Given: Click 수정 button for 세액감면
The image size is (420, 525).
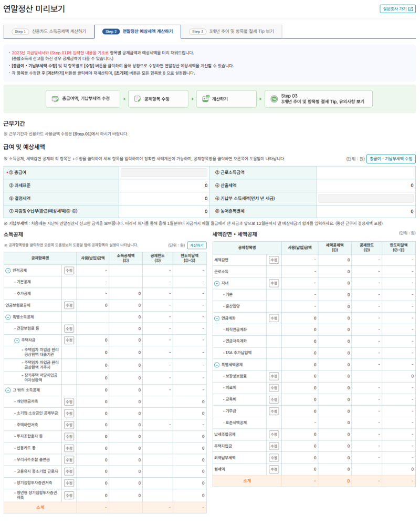Looking at the screenshot, I should coord(274,260).
